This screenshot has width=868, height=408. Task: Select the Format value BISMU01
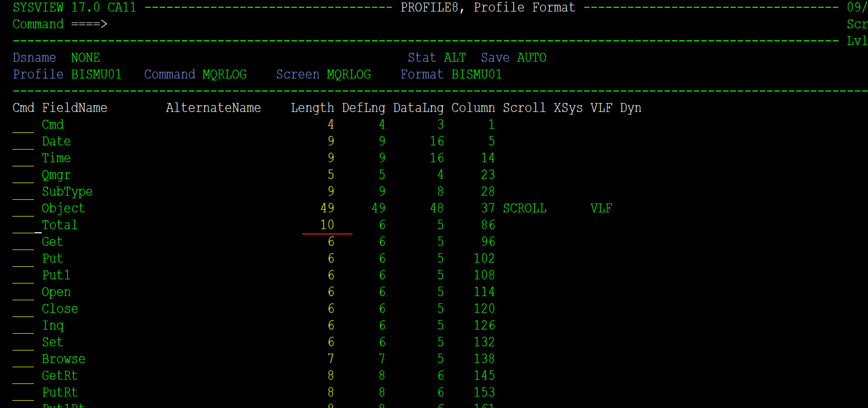click(x=477, y=74)
